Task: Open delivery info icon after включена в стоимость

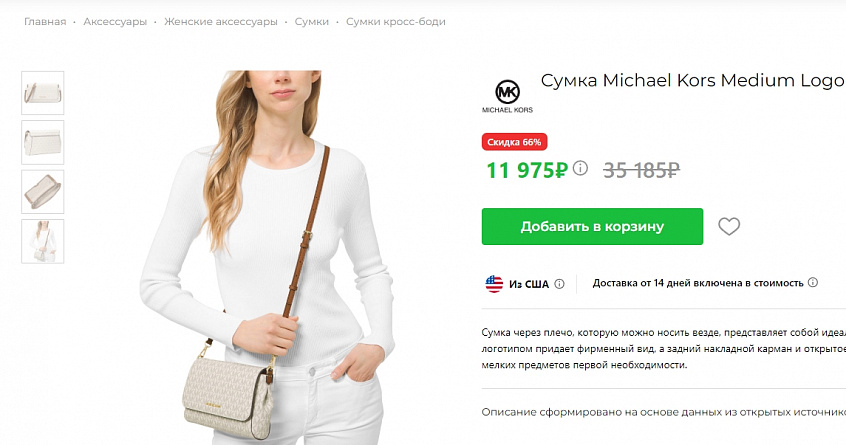Action: pos(813,282)
